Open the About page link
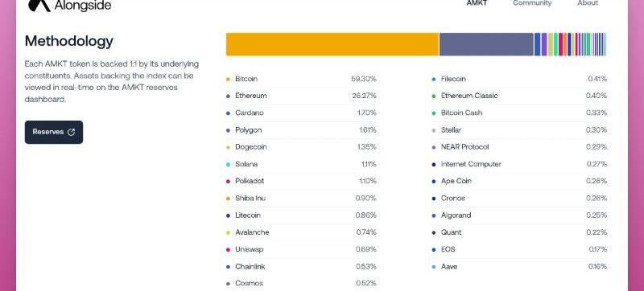 (588, 3)
